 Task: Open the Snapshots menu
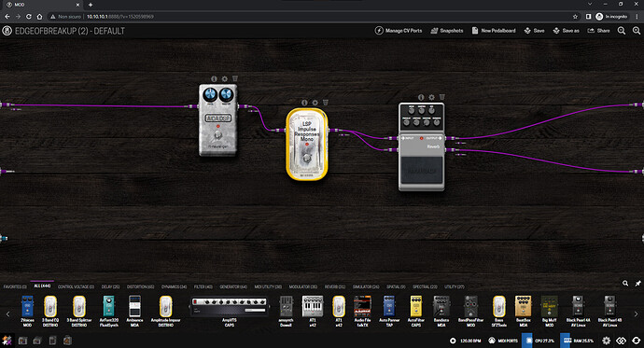[447, 31]
